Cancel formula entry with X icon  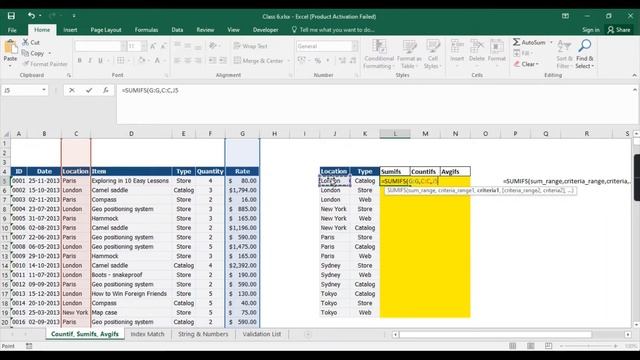click(x=72, y=90)
